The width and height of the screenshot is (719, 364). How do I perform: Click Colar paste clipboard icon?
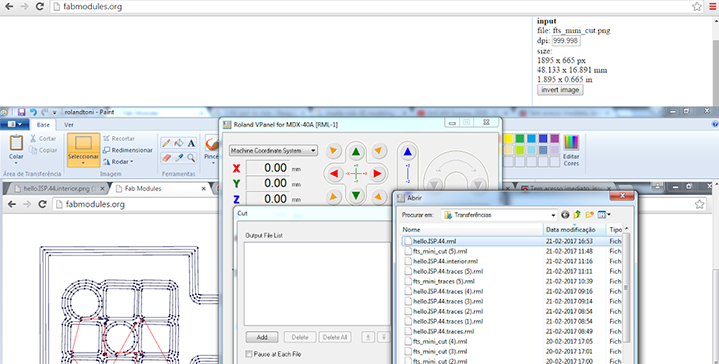click(16, 143)
